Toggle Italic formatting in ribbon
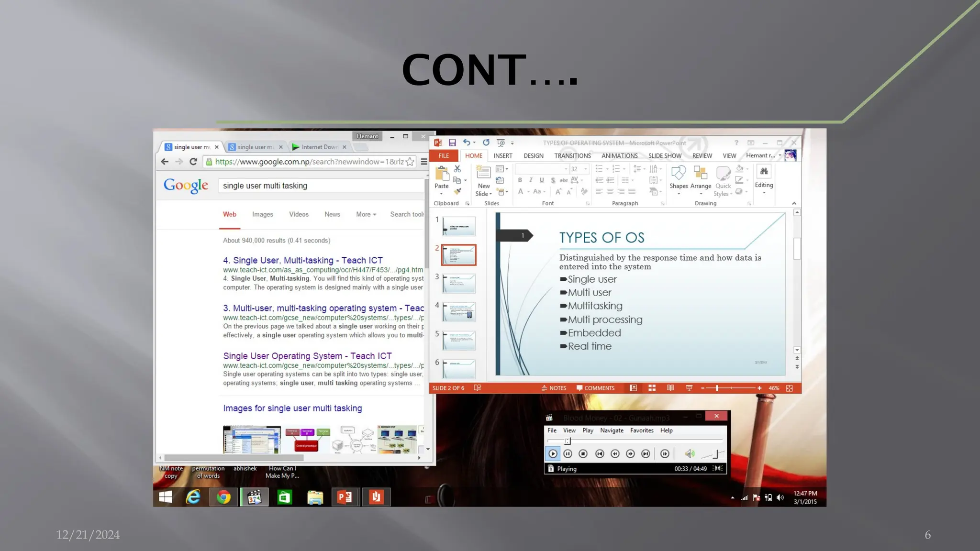Screen dimensions: 980x551 [531, 180]
